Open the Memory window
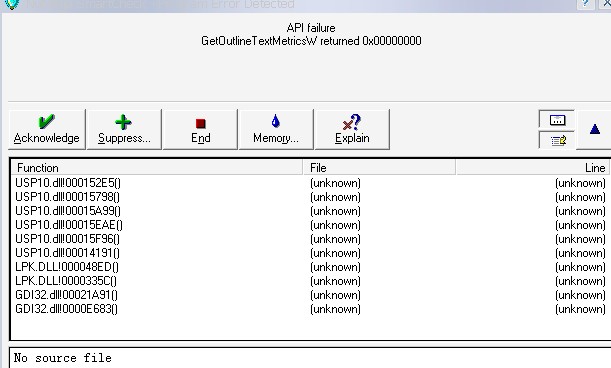This screenshot has height=368, width=611. (276, 129)
